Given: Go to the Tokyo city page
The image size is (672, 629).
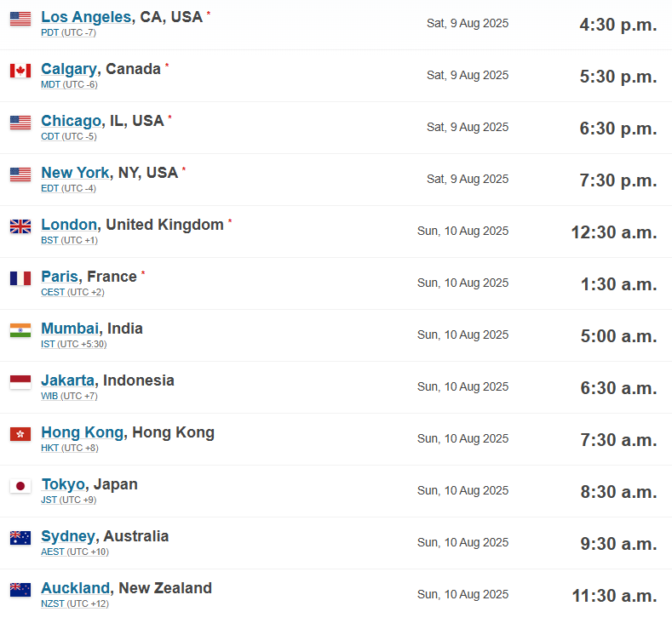Looking at the screenshot, I should tap(63, 484).
